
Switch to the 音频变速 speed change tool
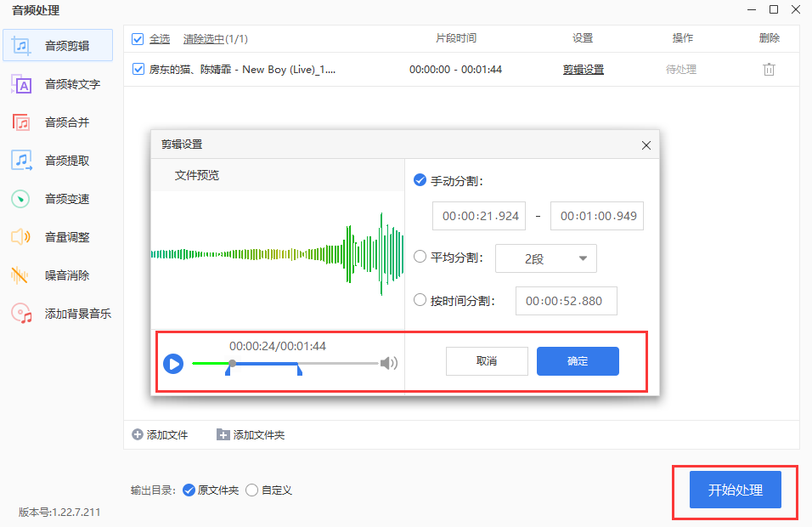(59, 198)
